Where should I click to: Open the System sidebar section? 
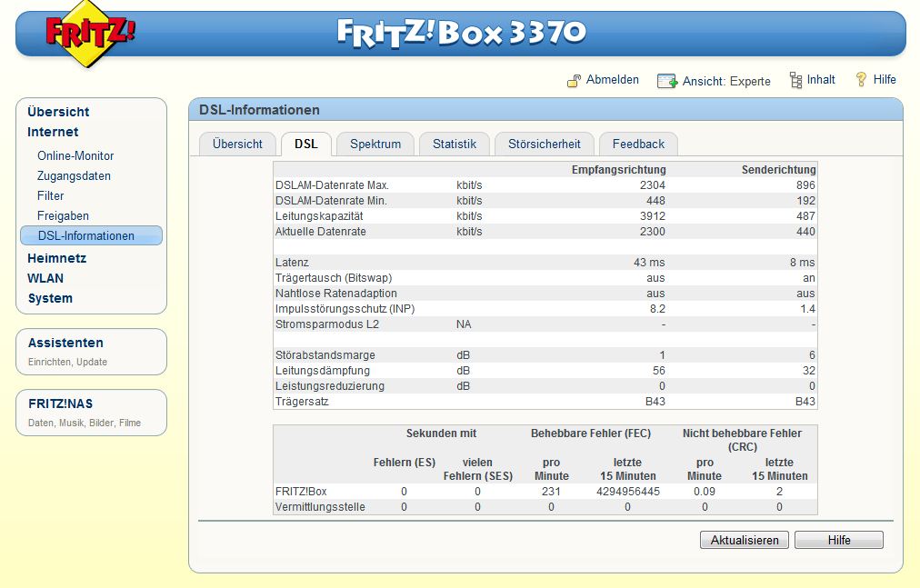pos(51,298)
